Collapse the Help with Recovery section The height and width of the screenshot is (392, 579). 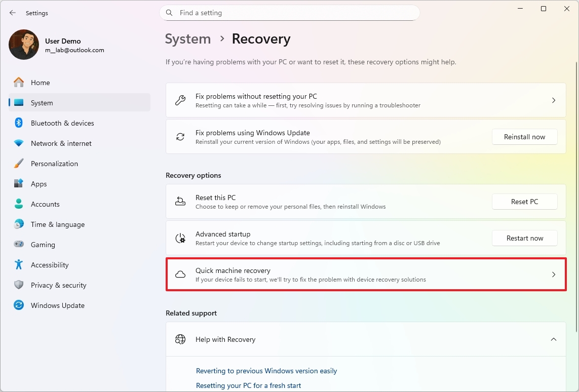click(553, 339)
